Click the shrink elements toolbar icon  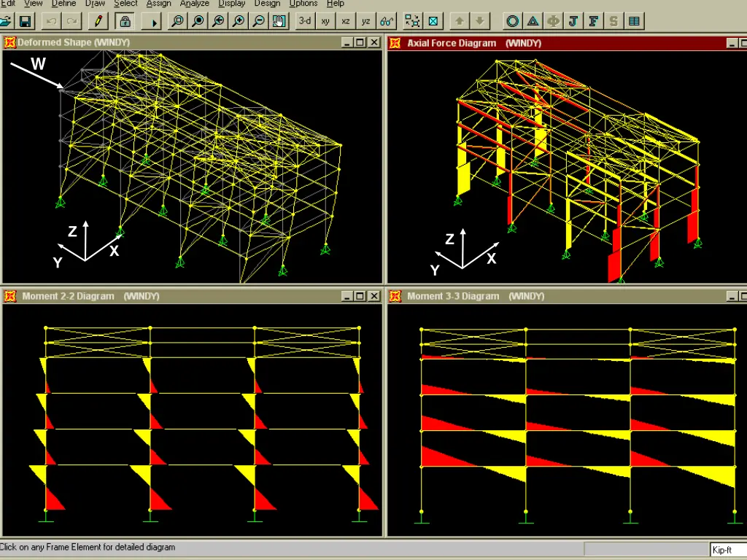412,21
